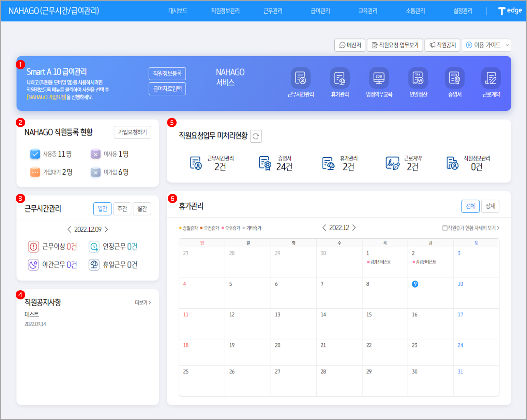Select 전체 view in 휴가관리

470,206
